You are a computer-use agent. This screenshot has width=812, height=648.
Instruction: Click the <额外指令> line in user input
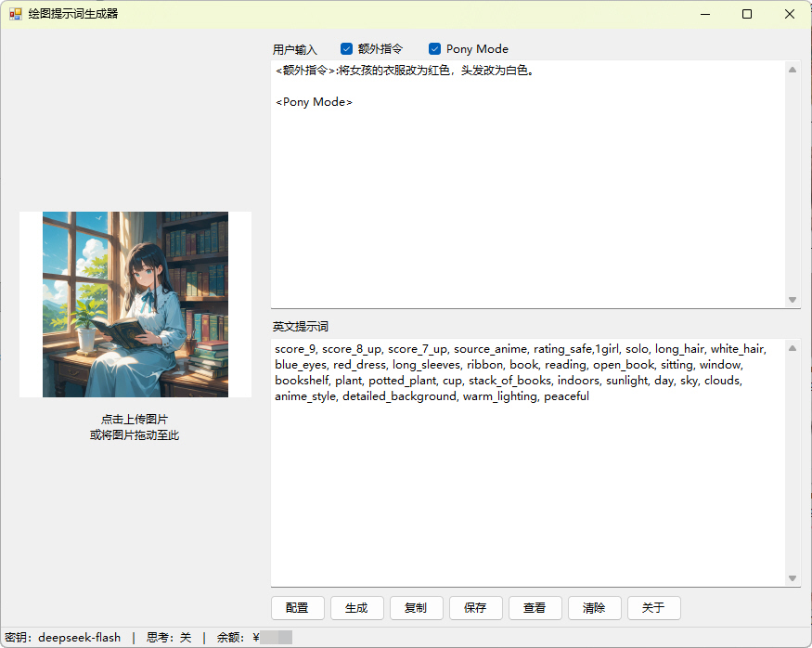click(x=405, y=71)
